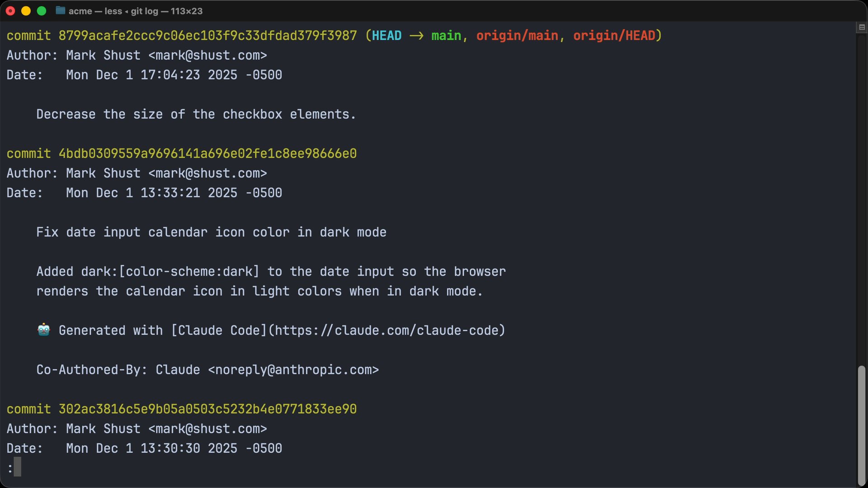
Task: Click the noreply@anthropic.com email address
Action: point(293,370)
